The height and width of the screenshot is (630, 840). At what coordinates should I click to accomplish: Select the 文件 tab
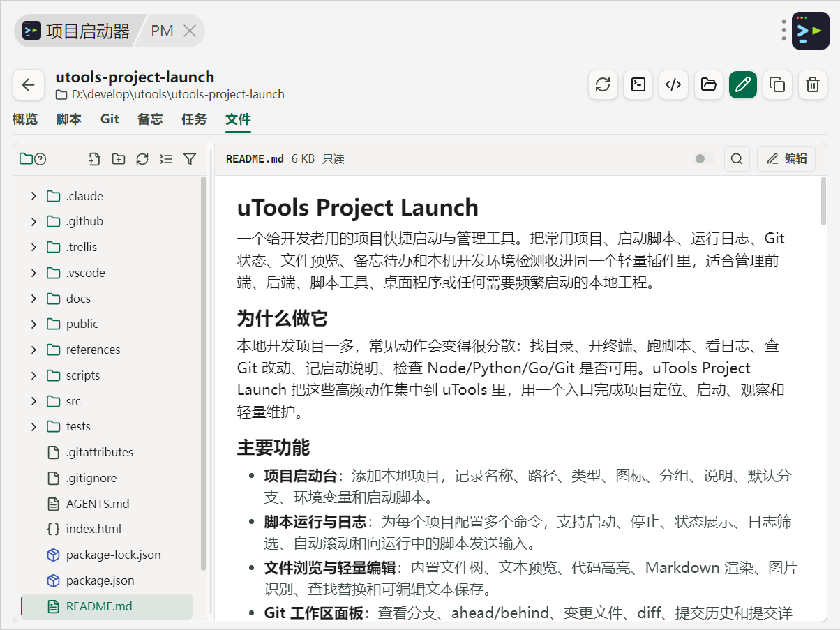[238, 119]
